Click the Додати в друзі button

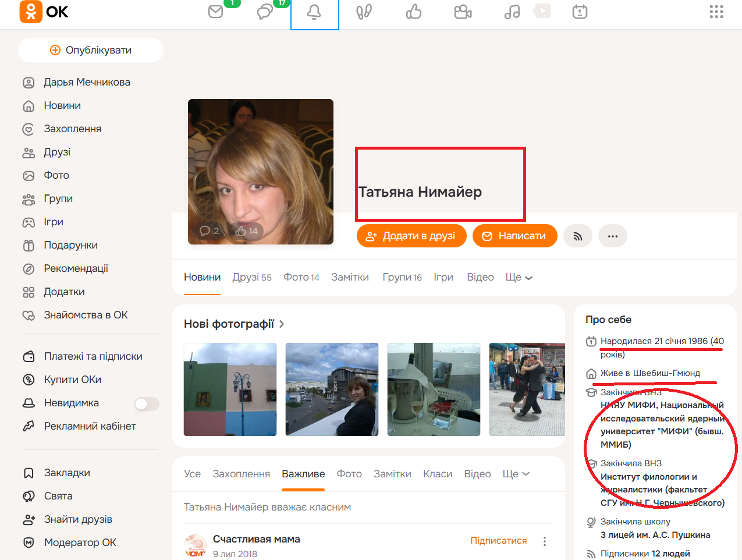click(411, 236)
